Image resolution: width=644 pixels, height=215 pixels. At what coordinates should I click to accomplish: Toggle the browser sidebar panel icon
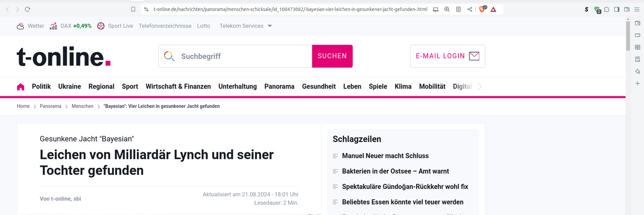tap(617, 9)
